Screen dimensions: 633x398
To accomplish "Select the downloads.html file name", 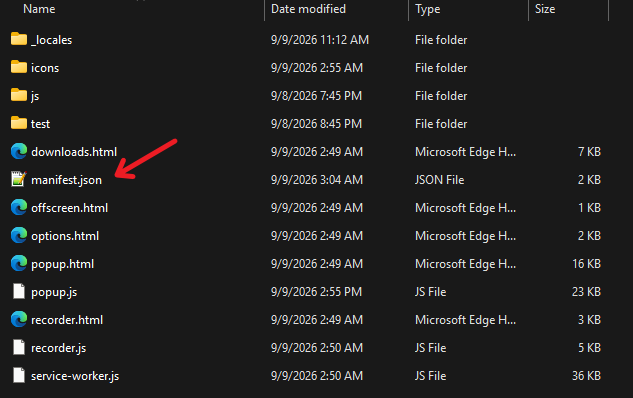I will click(x=74, y=152).
